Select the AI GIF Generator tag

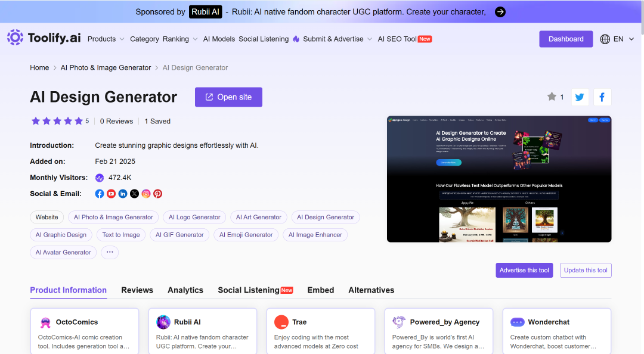(x=179, y=235)
